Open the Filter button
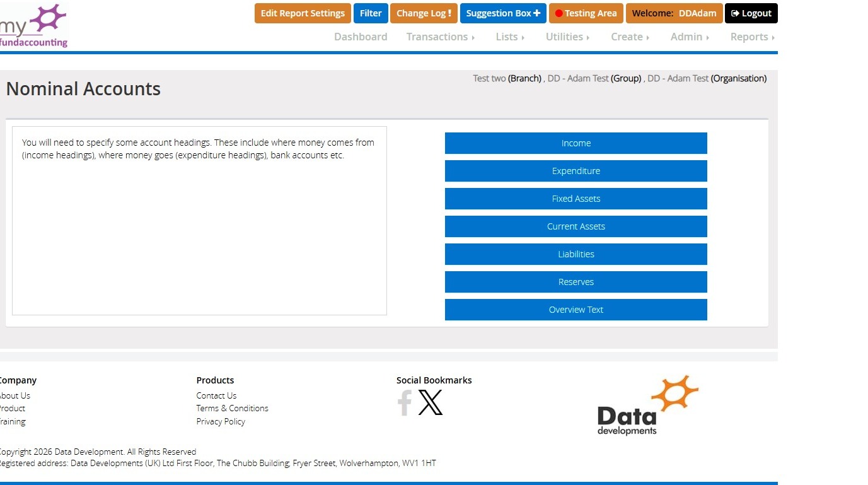The image size is (868, 485). tap(371, 13)
